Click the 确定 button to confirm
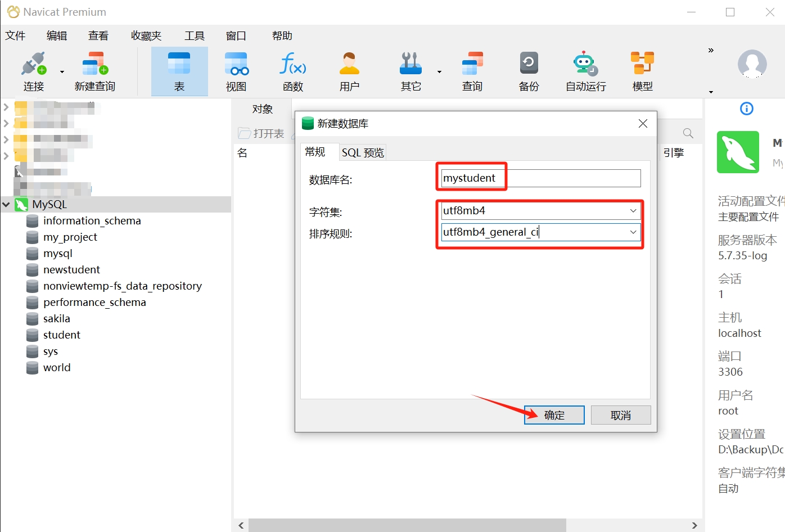785x532 pixels. [x=553, y=415]
